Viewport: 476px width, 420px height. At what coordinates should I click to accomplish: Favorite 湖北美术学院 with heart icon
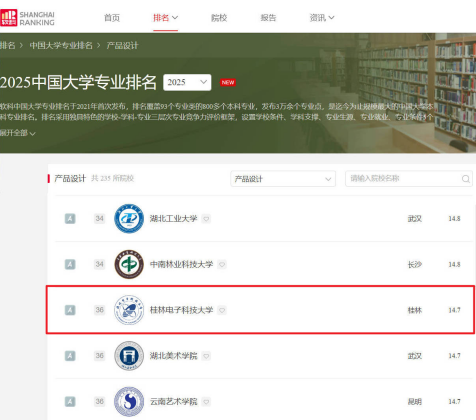[206, 356]
